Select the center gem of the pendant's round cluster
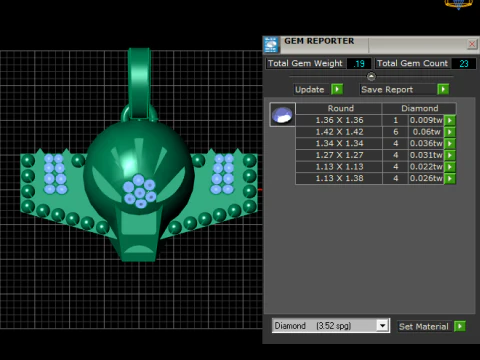 (140, 193)
